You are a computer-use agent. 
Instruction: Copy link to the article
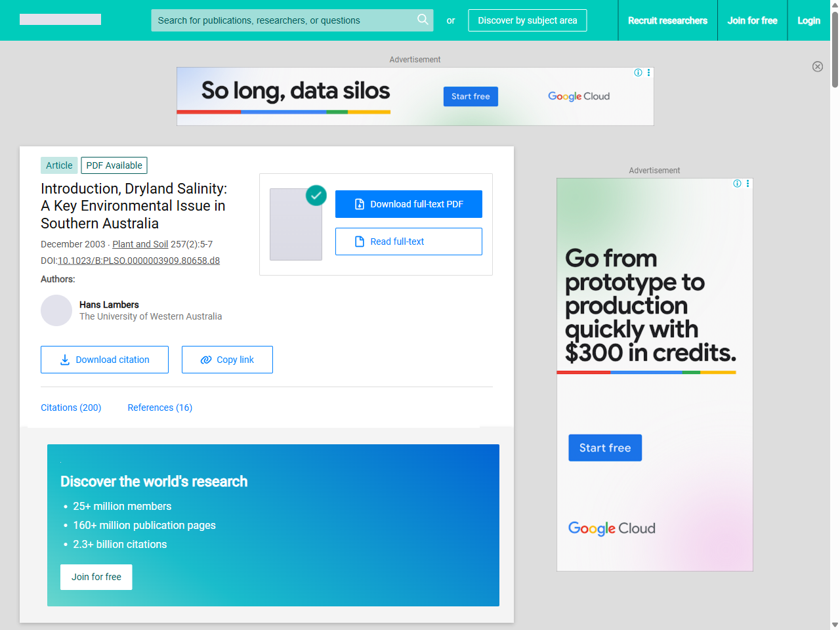tap(227, 360)
